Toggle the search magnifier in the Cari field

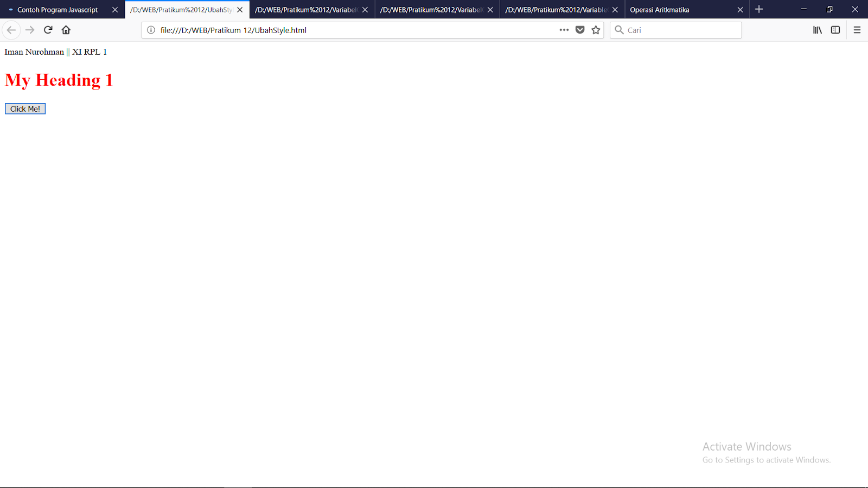(619, 30)
